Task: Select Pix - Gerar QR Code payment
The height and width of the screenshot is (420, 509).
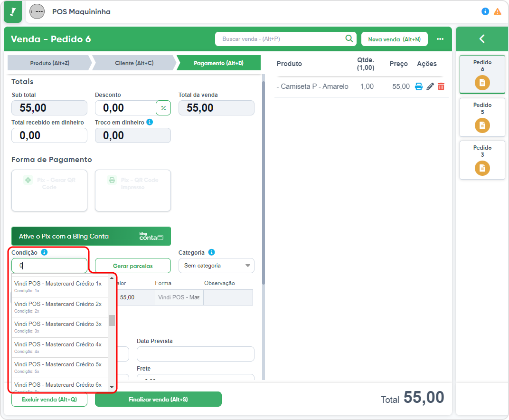Action: tap(49, 191)
